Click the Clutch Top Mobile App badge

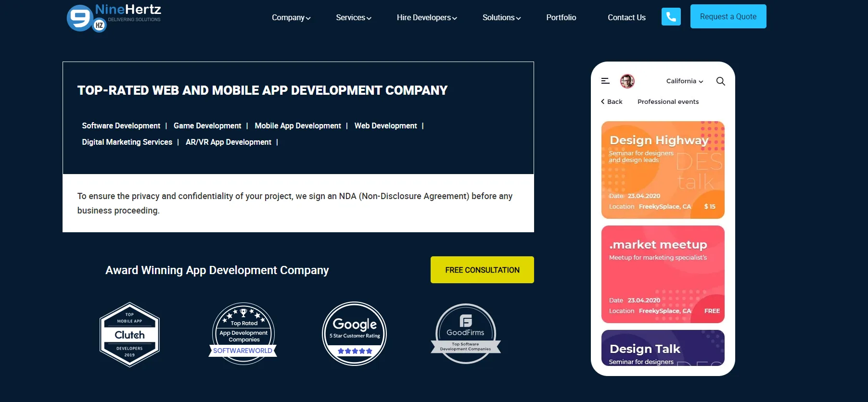pyautogui.click(x=129, y=335)
